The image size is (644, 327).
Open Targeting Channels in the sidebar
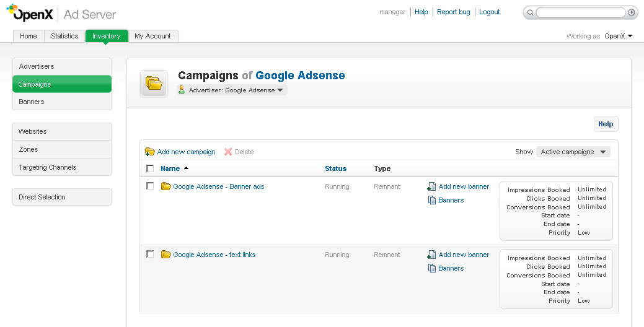pos(62,167)
